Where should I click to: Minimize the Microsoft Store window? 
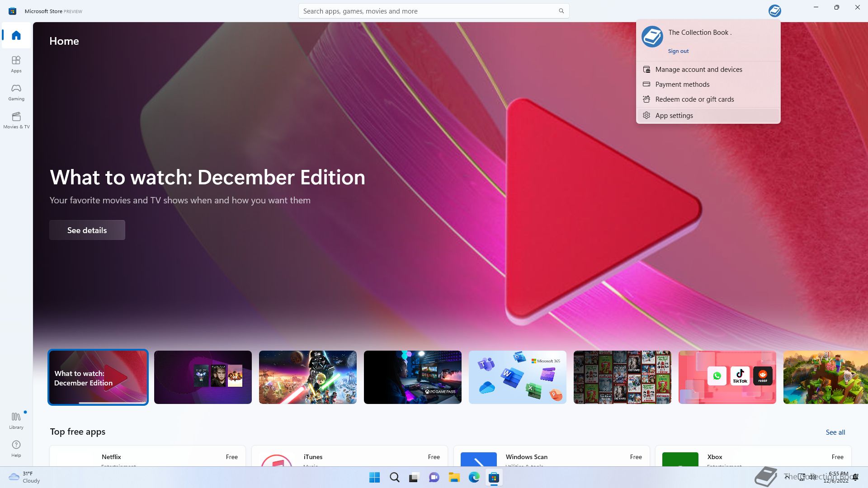[x=816, y=7]
